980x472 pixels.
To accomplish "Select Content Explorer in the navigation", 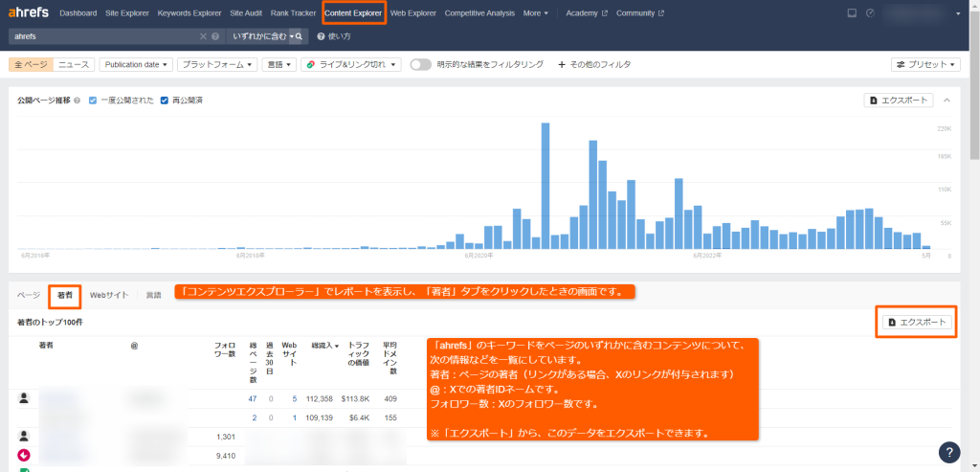I will 353,13.
